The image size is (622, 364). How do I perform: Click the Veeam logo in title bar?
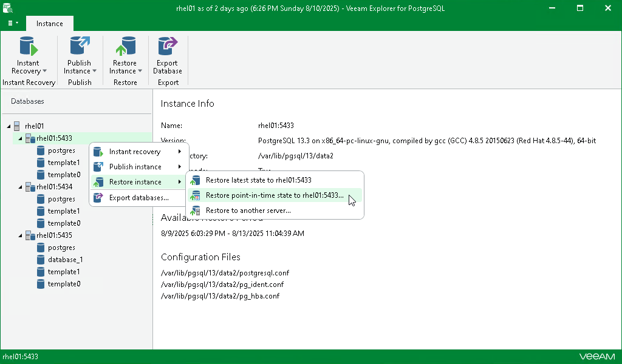tap(8, 8)
